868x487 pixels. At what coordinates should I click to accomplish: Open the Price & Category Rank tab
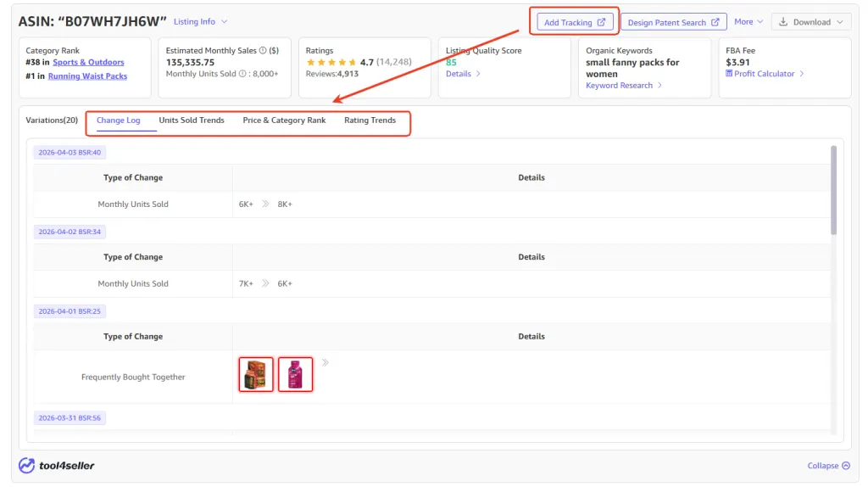284,120
